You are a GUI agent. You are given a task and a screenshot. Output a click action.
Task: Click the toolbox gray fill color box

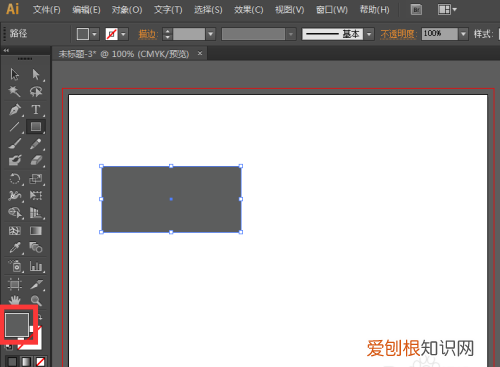pyautogui.click(x=17, y=325)
